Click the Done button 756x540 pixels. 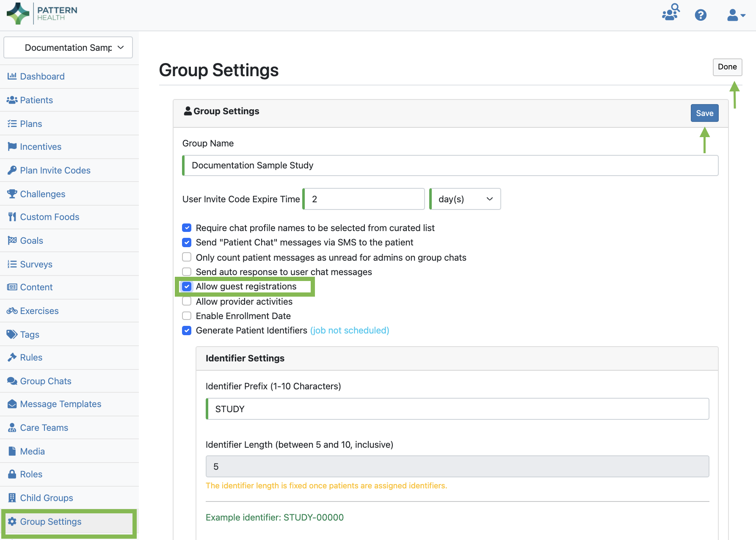(x=727, y=67)
